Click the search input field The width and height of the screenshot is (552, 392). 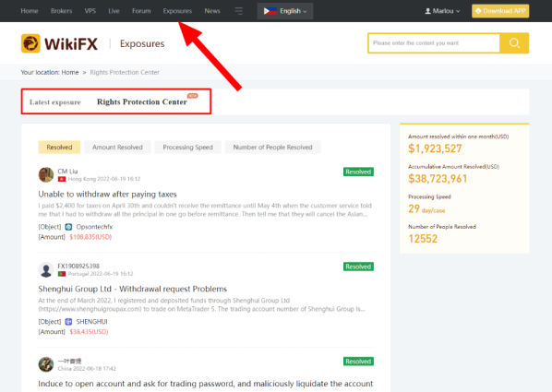click(434, 43)
